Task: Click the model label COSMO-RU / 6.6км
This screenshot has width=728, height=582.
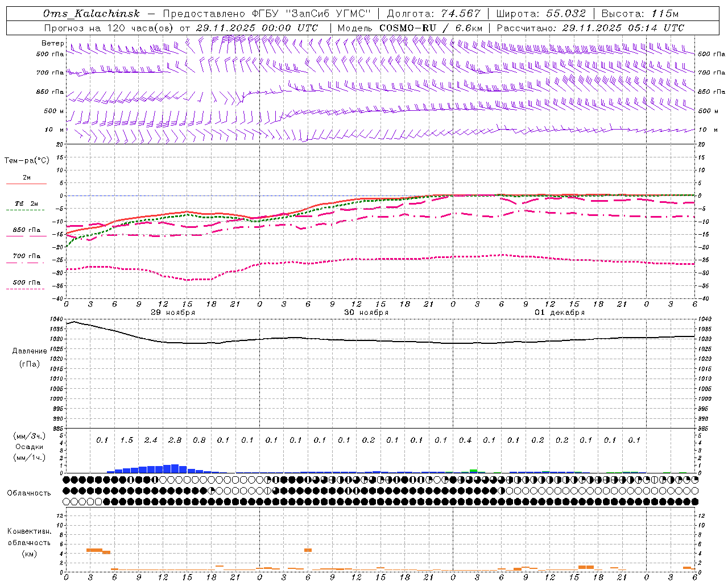Action: click(x=431, y=28)
